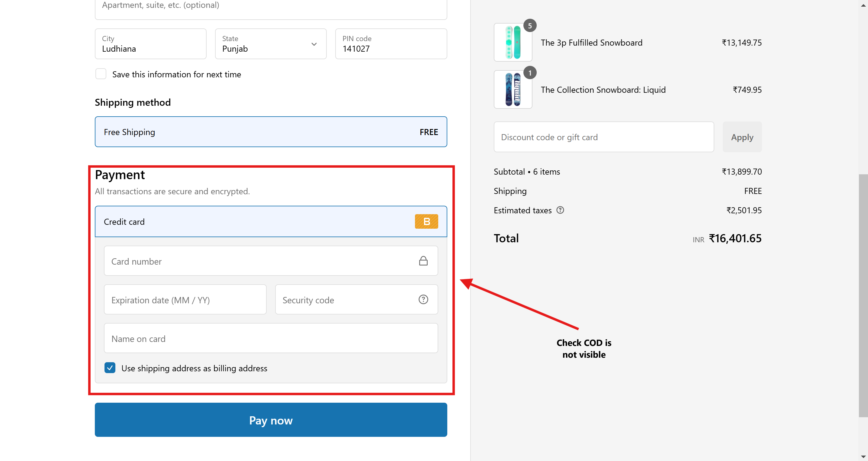This screenshot has height=461, width=868.
Task: Click the Estimated taxes info icon
Action: click(x=560, y=210)
